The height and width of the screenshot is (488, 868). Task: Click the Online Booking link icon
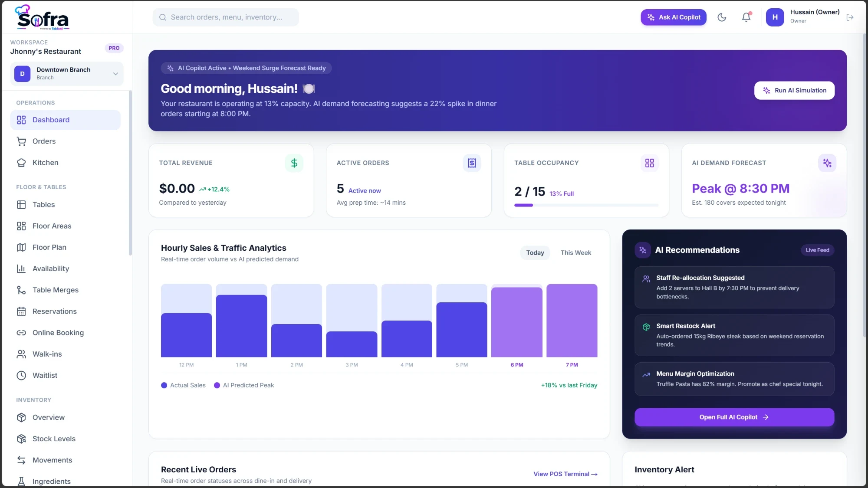tap(21, 333)
